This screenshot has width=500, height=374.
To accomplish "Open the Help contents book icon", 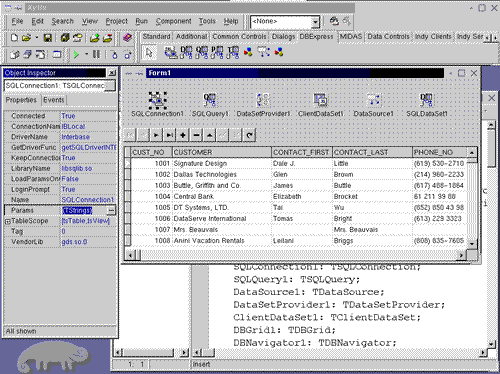I will [127, 38].
